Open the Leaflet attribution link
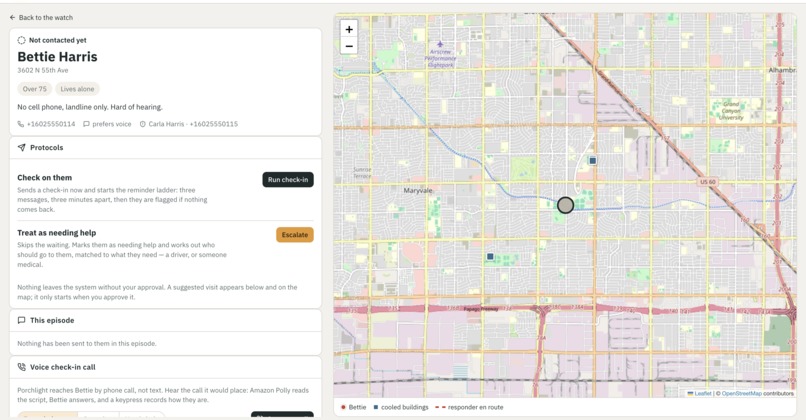Image resolution: width=806 pixels, height=420 pixels. [x=703, y=393]
